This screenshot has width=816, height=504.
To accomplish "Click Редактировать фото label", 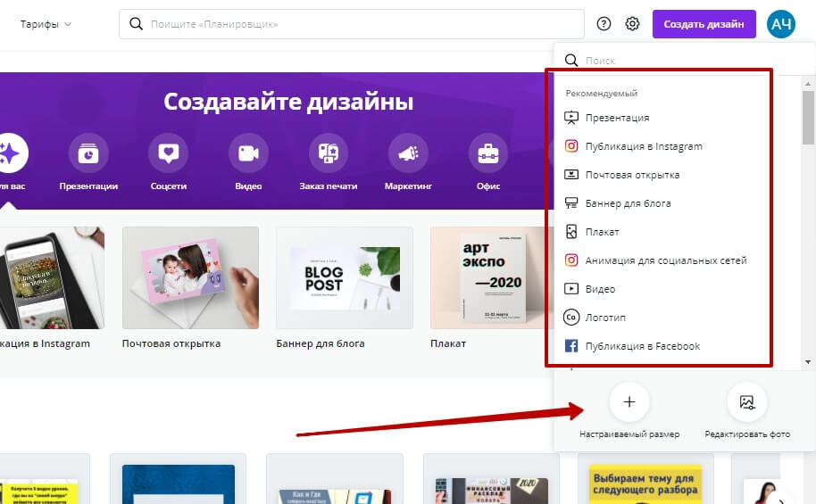I will [747, 434].
